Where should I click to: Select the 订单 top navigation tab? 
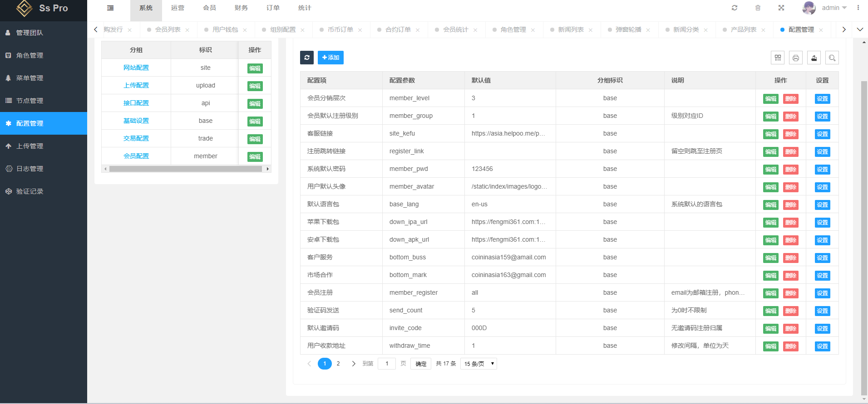point(273,8)
